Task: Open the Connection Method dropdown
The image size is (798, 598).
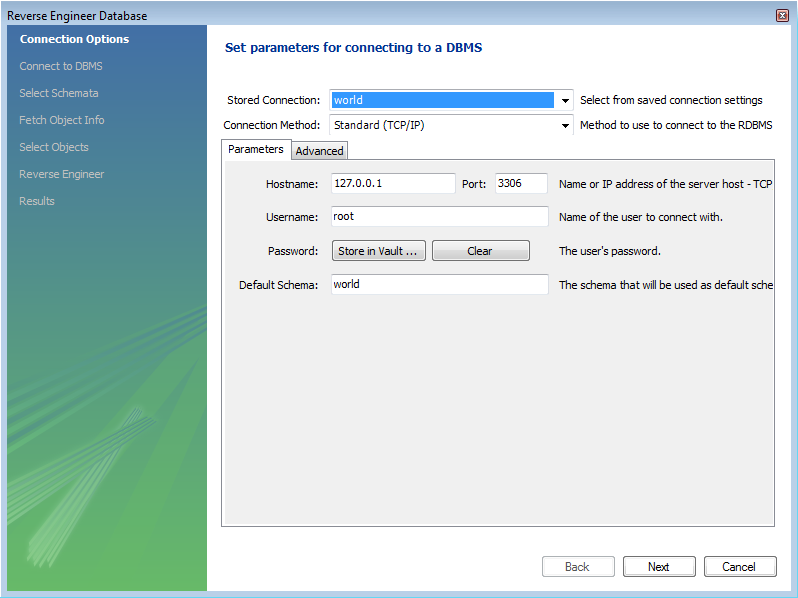Action: coord(566,126)
